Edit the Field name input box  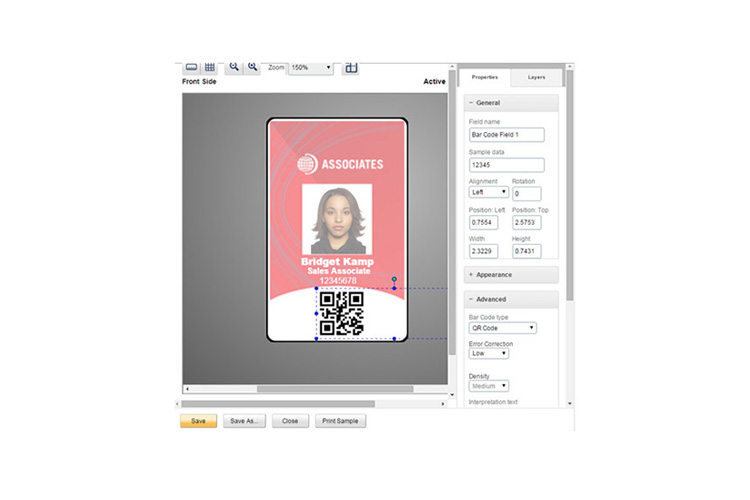tap(507, 135)
